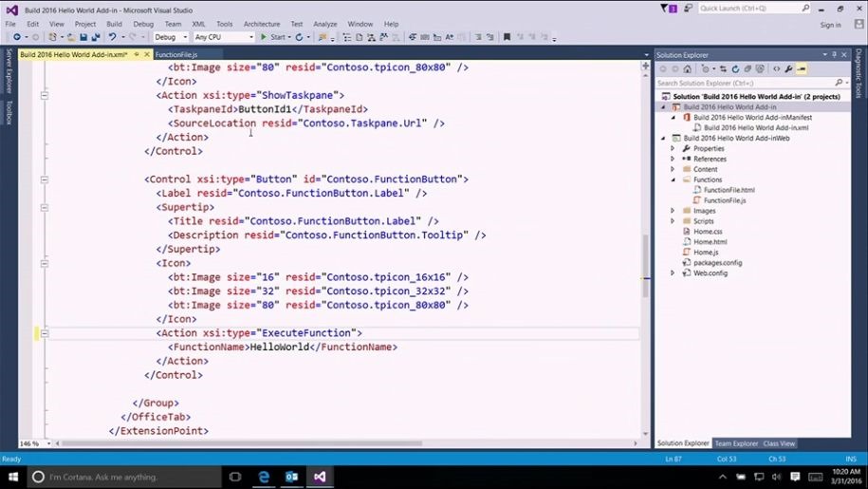Open the Start button dropdown arrow
Viewport: 868px width, 489px height.
[x=289, y=37]
